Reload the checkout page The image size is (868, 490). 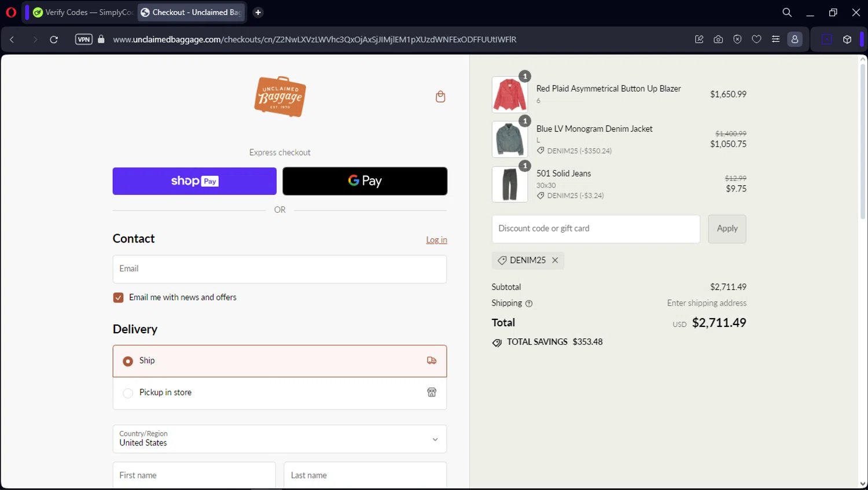(54, 39)
